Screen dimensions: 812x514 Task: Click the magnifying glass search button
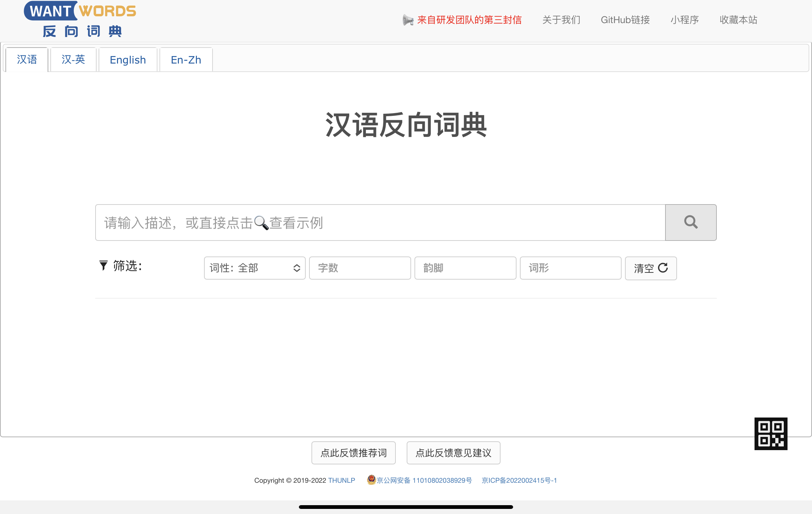(691, 223)
